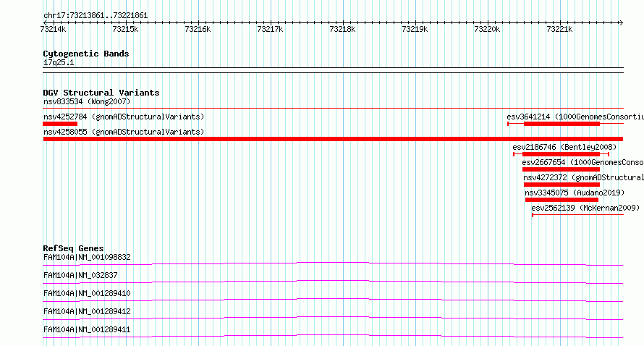644x346 pixels.
Task: Select the 17q25.1 cytogenetic band label
Action: 59,62
